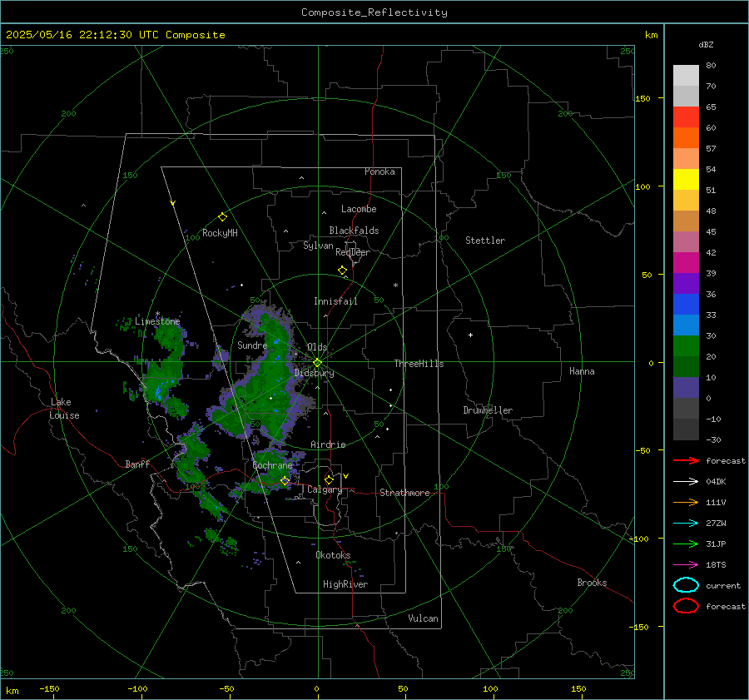Click the cyan current ellipse icon
Screen dimensions: 749x700
click(x=686, y=585)
